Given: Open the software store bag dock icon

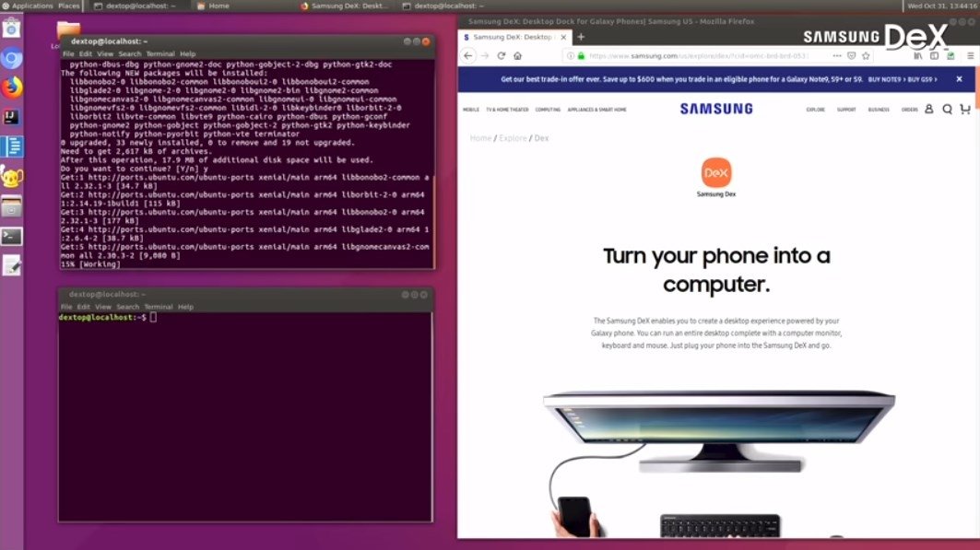Looking at the screenshot, I should pos(11,29).
